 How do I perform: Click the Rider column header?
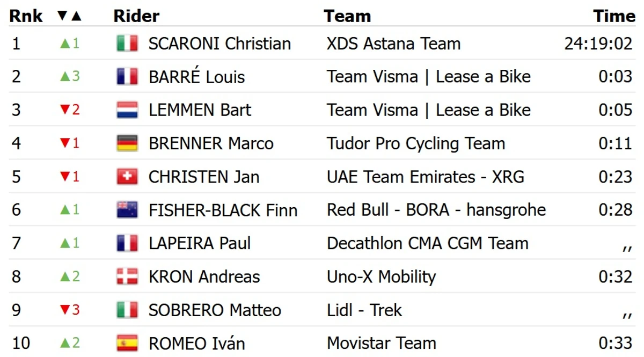pos(136,16)
